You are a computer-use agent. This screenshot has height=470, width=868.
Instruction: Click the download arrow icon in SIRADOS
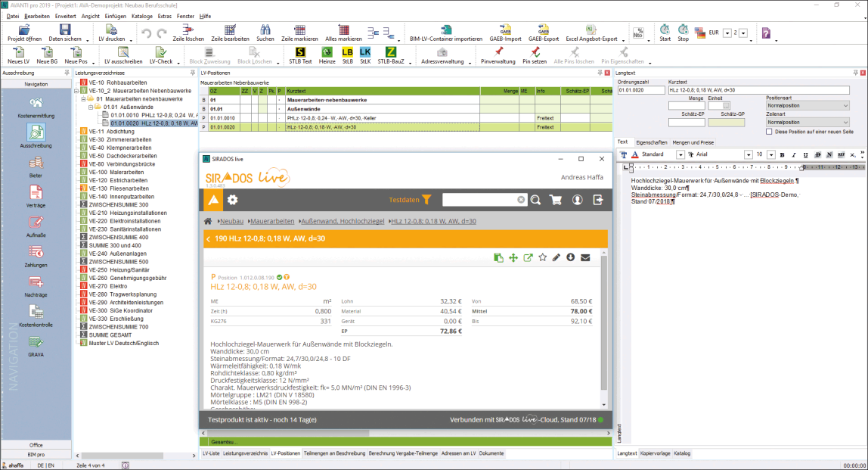click(x=571, y=258)
